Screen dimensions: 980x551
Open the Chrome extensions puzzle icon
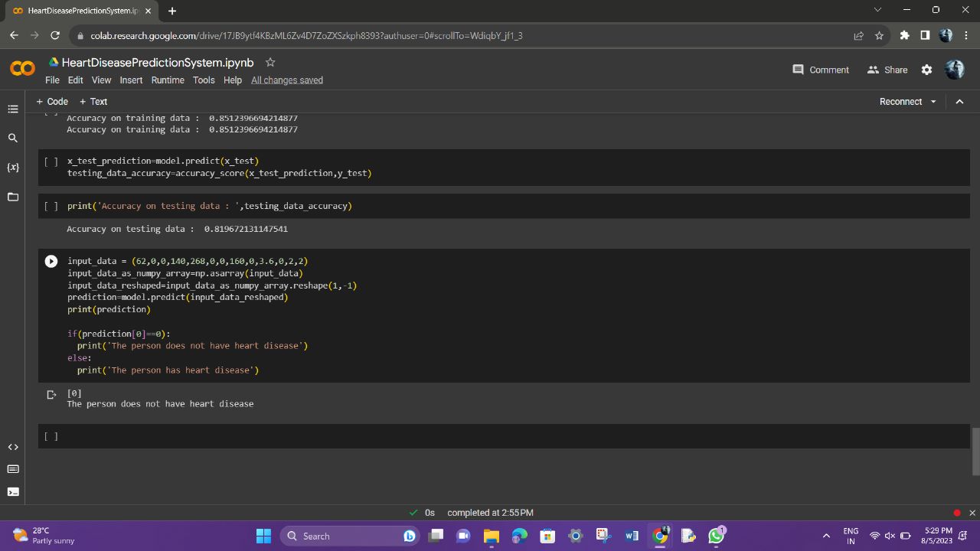pos(904,35)
